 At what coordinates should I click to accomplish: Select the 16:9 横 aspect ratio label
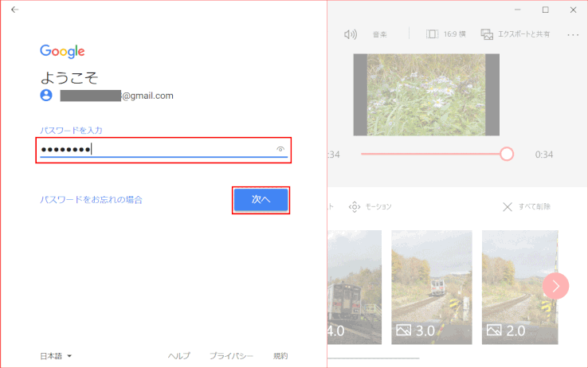pyautogui.click(x=454, y=34)
